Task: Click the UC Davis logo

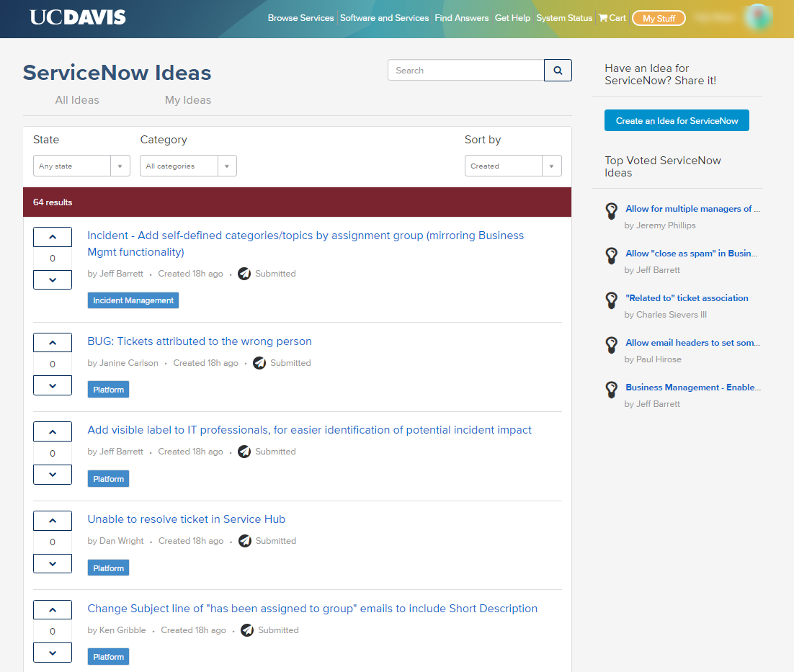Action: (77, 17)
